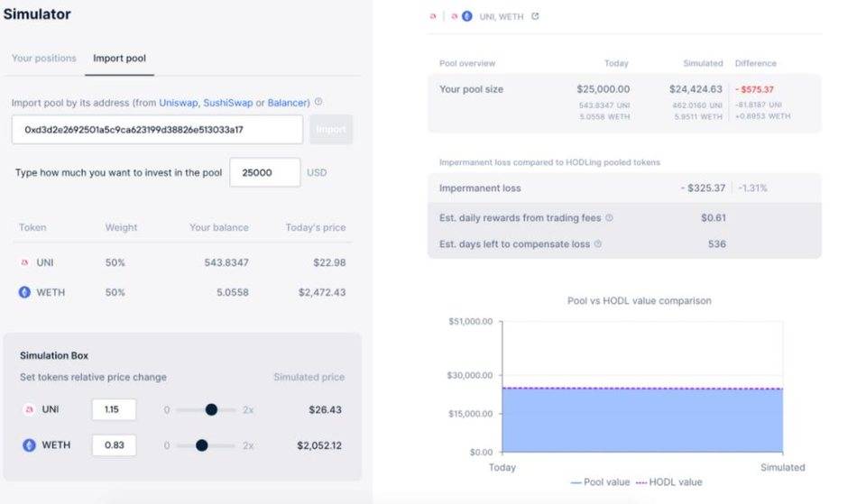Open the SushiSwap link
Image resolution: width=866 pixels, height=504 pixels.
click(x=227, y=103)
